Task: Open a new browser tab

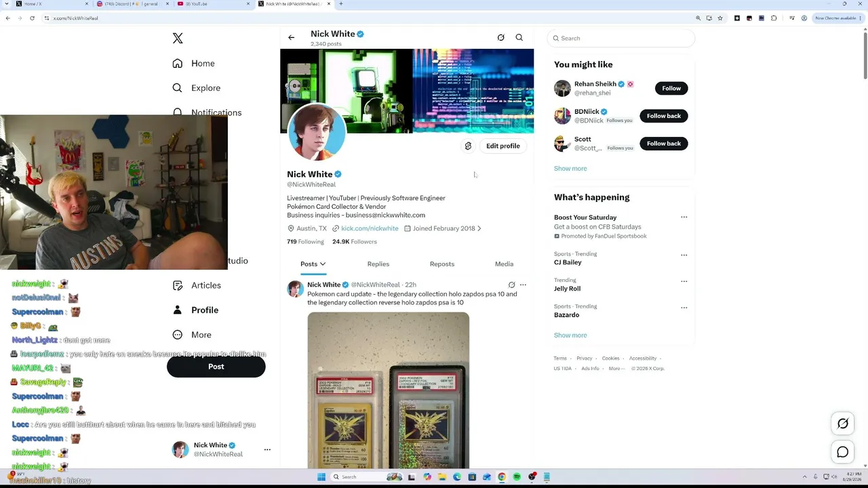Action: [x=341, y=4]
